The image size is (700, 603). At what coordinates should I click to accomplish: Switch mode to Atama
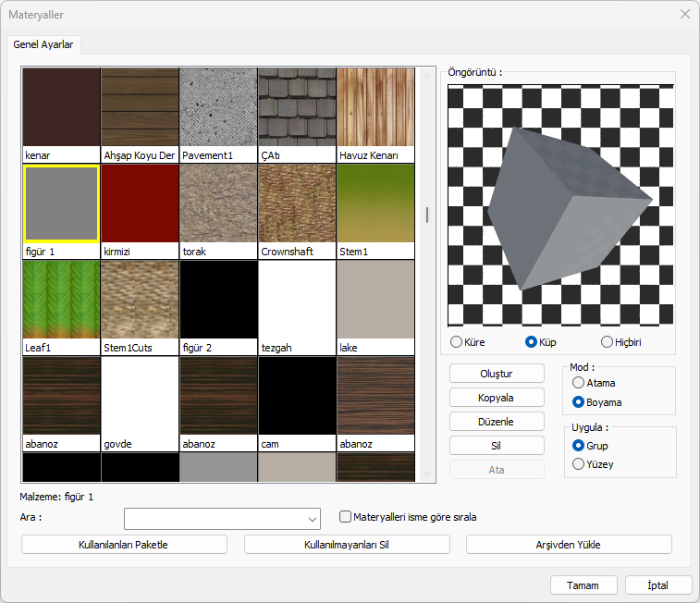click(x=579, y=383)
